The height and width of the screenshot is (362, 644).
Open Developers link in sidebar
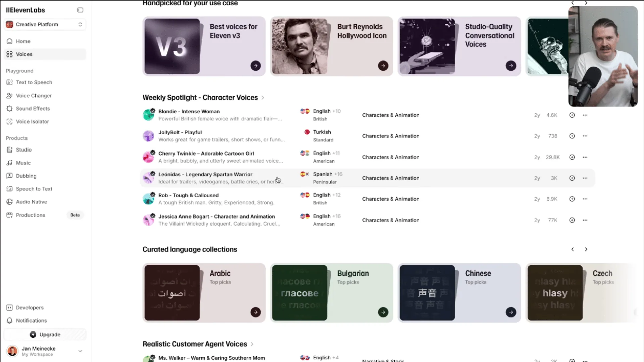[x=30, y=308]
